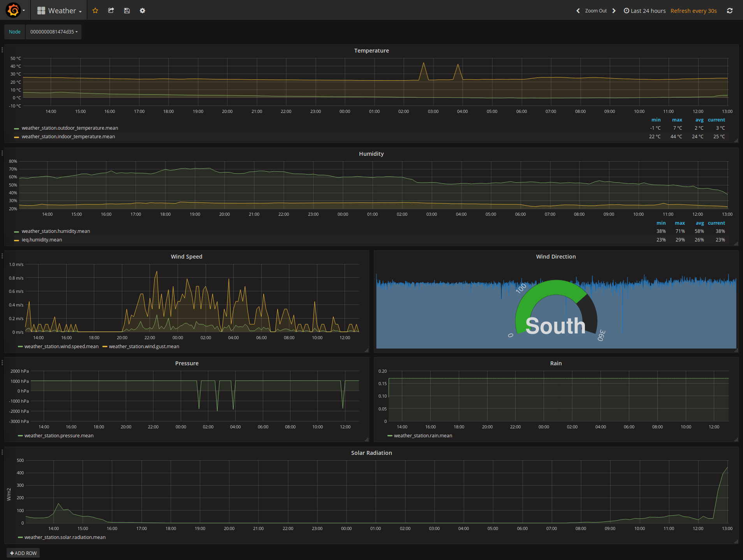Screen dimensions: 743x560
Task: Toggle outdoor_temperature.mean series in legend
Action: tap(70, 128)
